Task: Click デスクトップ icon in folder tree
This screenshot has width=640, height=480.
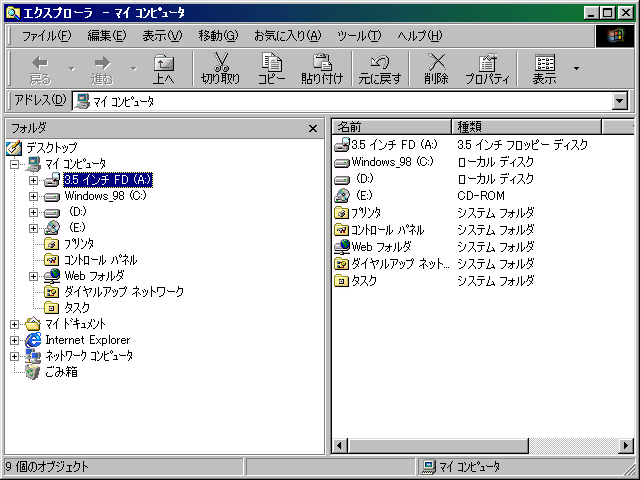Action: point(13,148)
